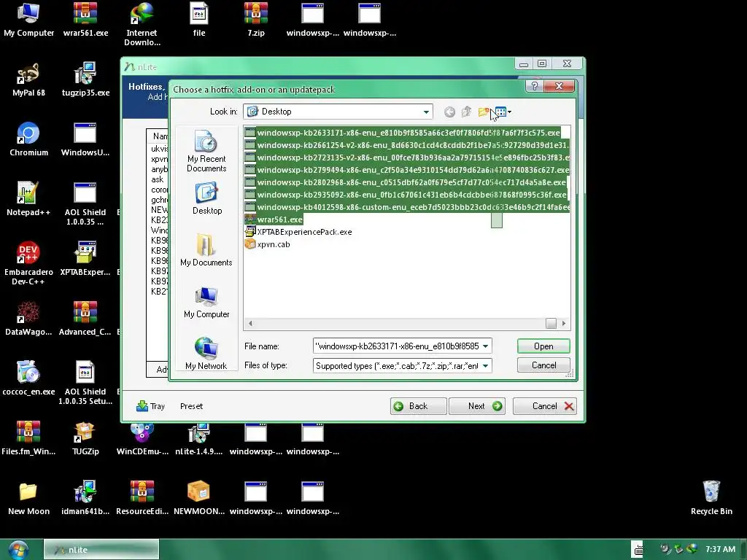Screen dimensions: 747x560
Task: Launch Internet Download Manager desktop shortcut
Action: coord(142,24)
